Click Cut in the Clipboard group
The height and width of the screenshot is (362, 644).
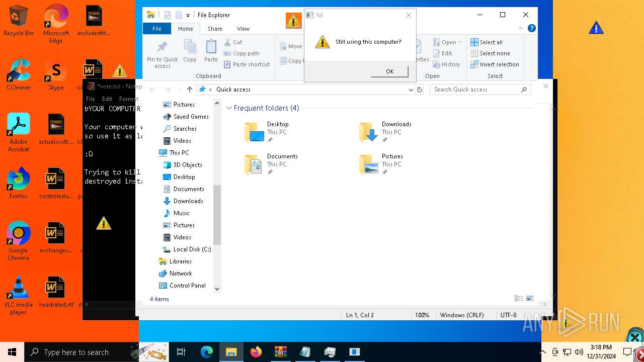[233, 42]
